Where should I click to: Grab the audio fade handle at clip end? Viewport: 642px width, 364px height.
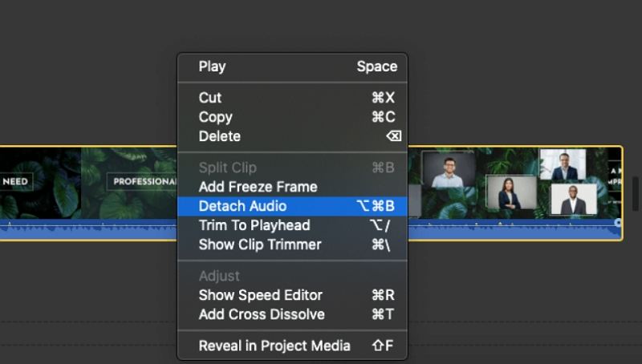(x=618, y=222)
